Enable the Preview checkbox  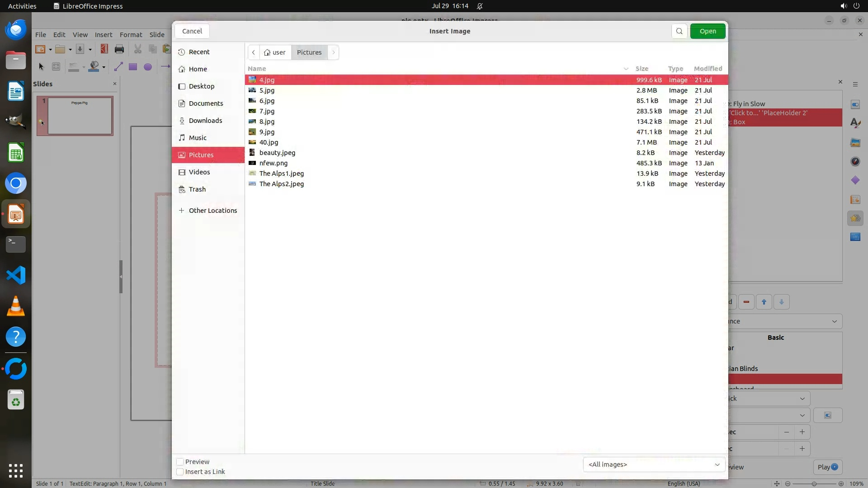click(180, 462)
